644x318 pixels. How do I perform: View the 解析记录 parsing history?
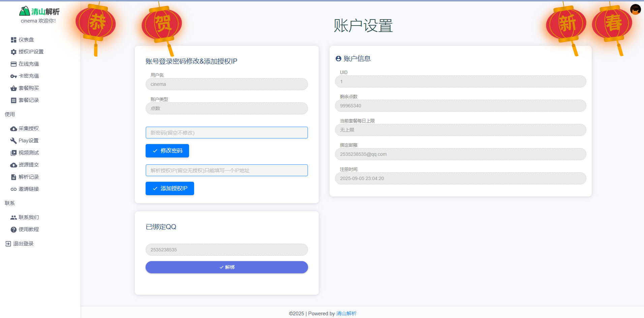(x=29, y=177)
